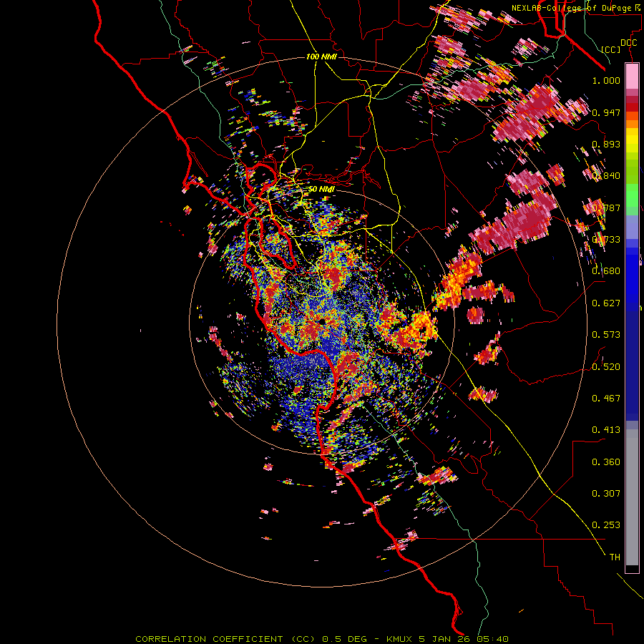Viewport: 644px width, 644px height.
Task: Click the "KMUX" station ID in caption
Action: tap(401, 639)
